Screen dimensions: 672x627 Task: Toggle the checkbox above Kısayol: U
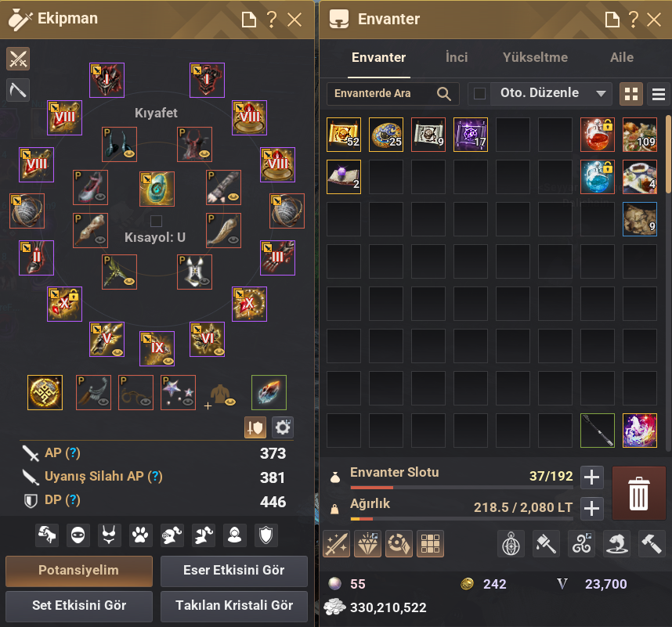[x=156, y=221]
